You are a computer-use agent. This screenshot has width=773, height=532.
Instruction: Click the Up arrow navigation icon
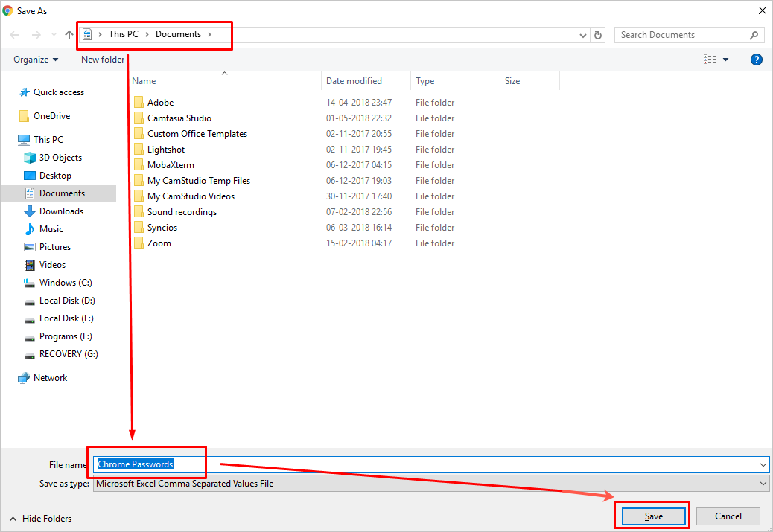[69, 35]
